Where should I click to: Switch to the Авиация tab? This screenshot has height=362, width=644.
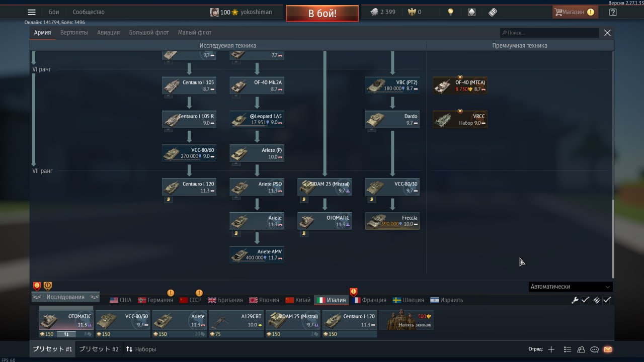109,33
